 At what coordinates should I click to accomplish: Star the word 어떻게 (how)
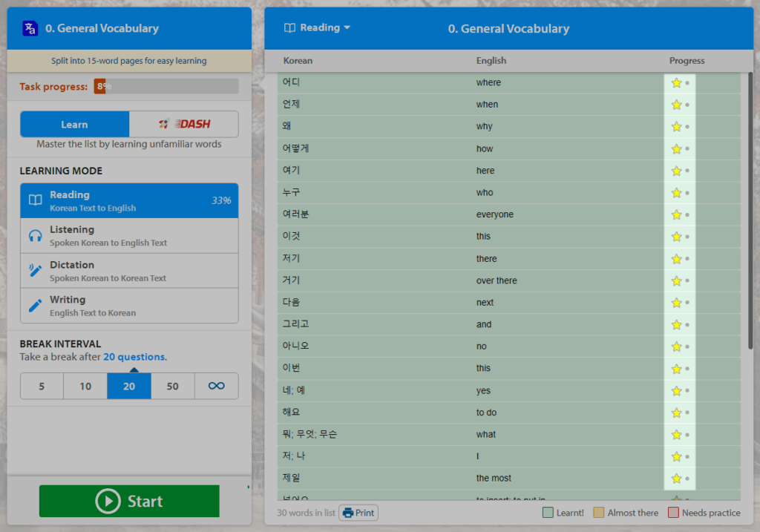(677, 148)
